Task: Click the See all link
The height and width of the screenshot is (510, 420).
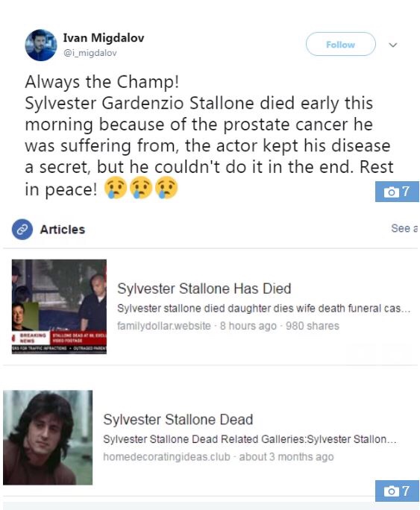Action: click(x=404, y=228)
